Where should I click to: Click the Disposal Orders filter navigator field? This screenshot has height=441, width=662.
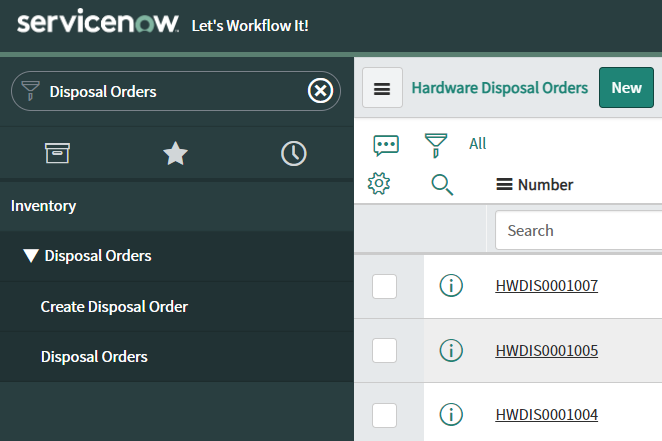pyautogui.click(x=176, y=91)
